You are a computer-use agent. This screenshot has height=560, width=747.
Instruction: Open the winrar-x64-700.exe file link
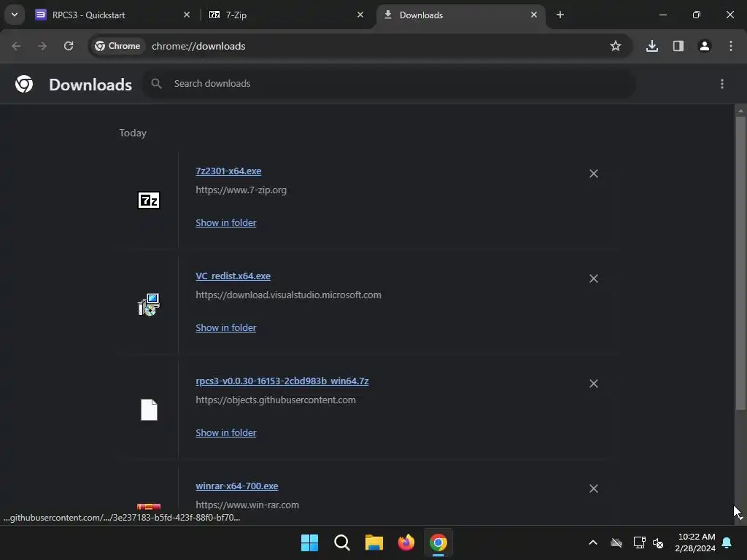[237, 486]
